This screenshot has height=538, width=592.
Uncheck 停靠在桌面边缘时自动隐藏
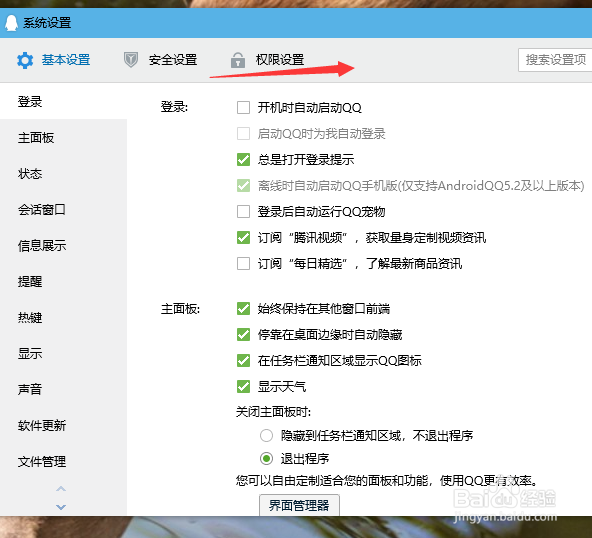tap(243, 335)
